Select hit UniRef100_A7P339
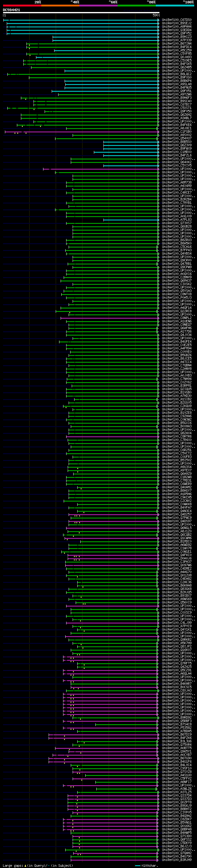 [176, 40]
